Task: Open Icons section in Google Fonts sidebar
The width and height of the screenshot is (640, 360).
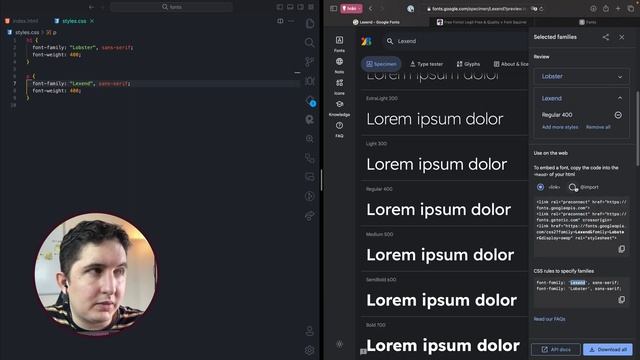Action: pyautogui.click(x=339, y=87)
